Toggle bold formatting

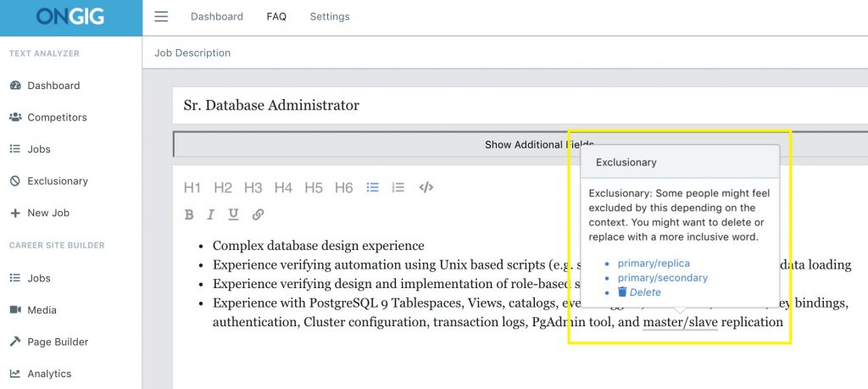(189, 214)
